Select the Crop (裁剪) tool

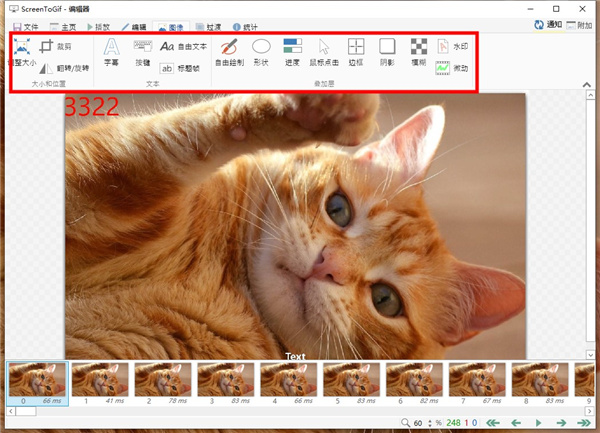click(x=54, y=47)
